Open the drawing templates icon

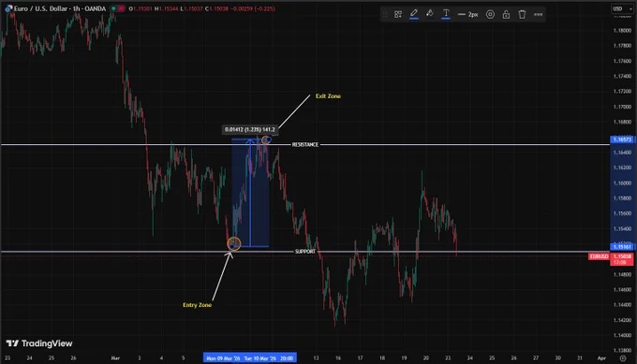tap(398, 15)
